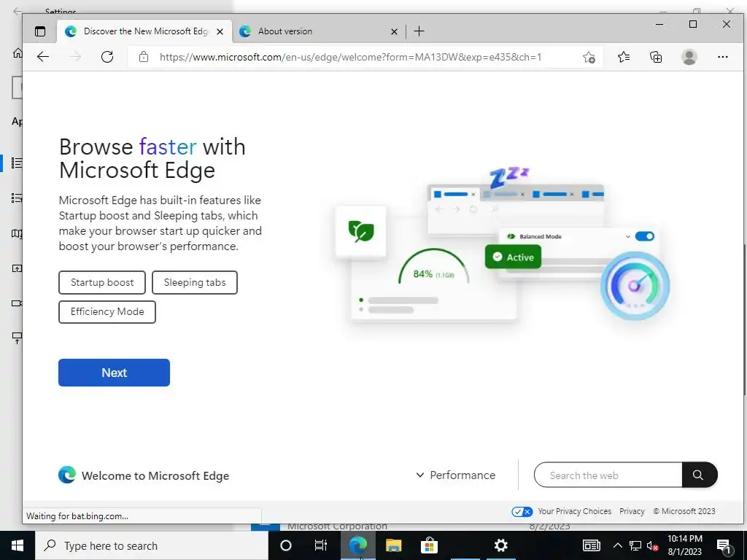This screenshot has width=747, height=560.
Task: Refresh the current Edge page
Action: [107, 57]
